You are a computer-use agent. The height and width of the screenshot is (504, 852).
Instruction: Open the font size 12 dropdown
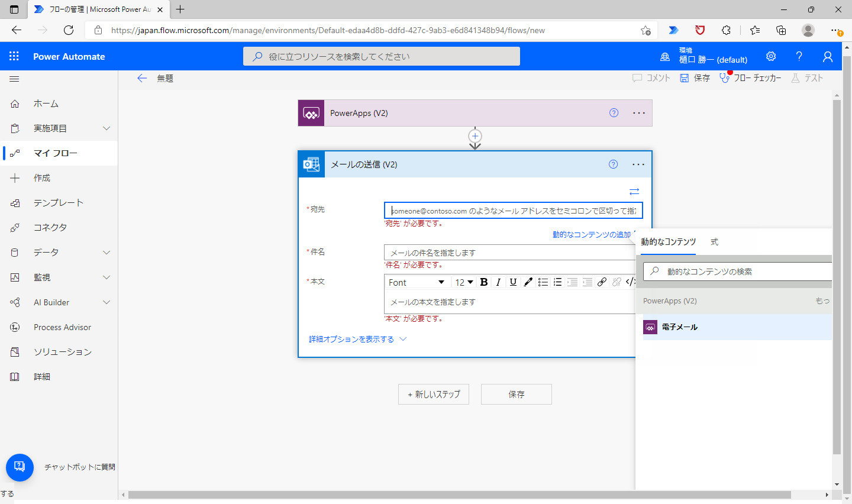point(464,282)
